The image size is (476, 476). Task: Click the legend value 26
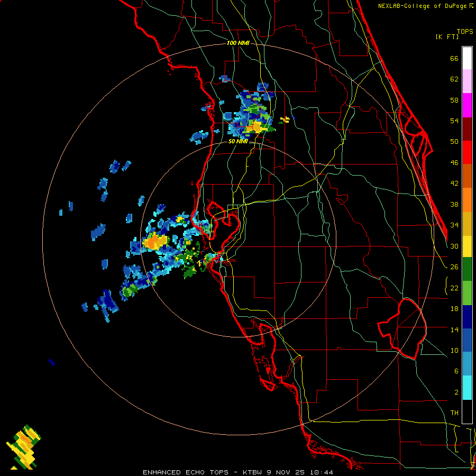point(454,267)
